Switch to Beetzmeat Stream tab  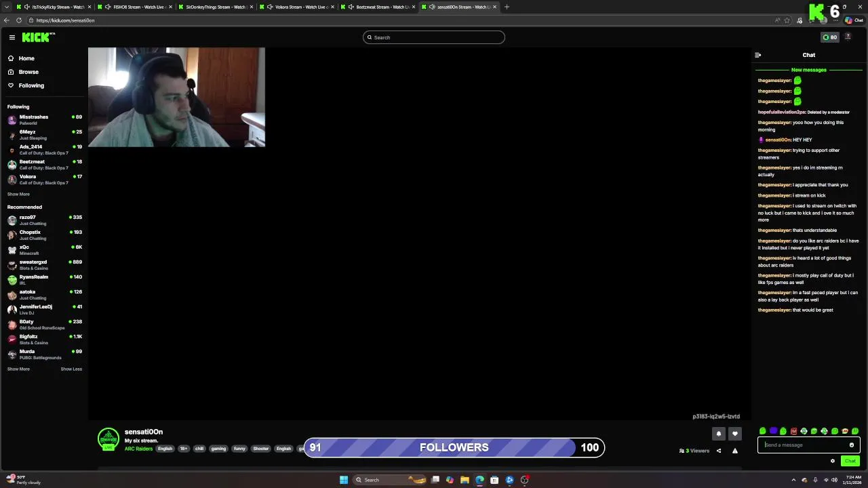point(378,7)
